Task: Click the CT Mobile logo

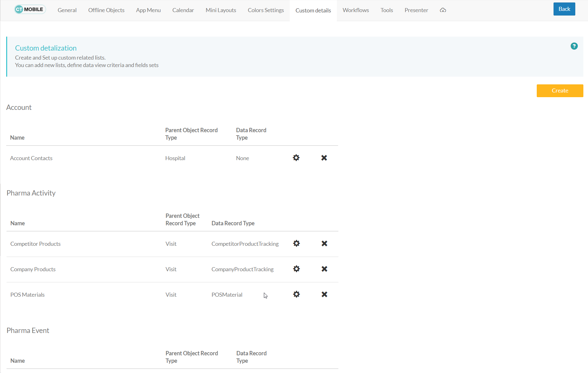Action: [30, 9]
